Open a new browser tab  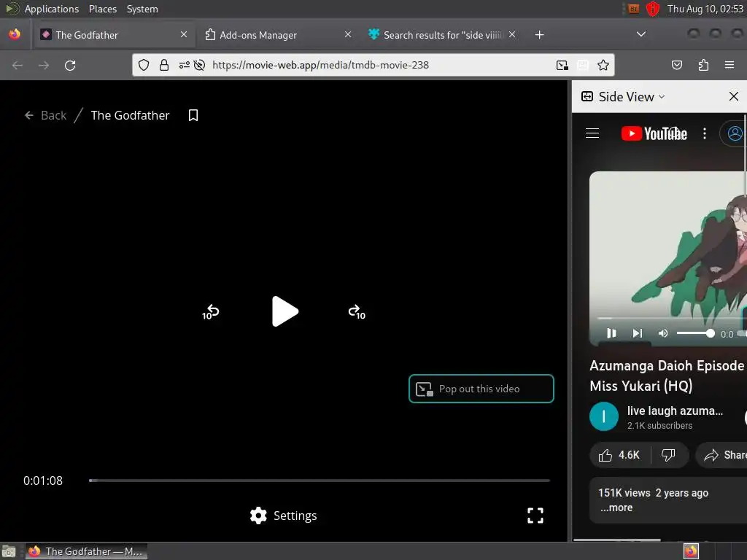(x=539, y=35)
